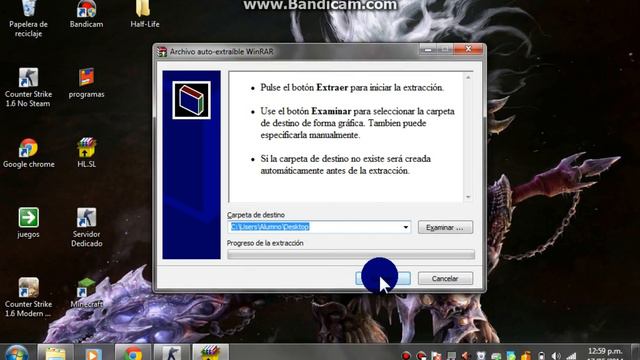Minimize the WinRAR self-extractor window
The width and height of the screenshot is (640, 360).
(x=428, y=50)
